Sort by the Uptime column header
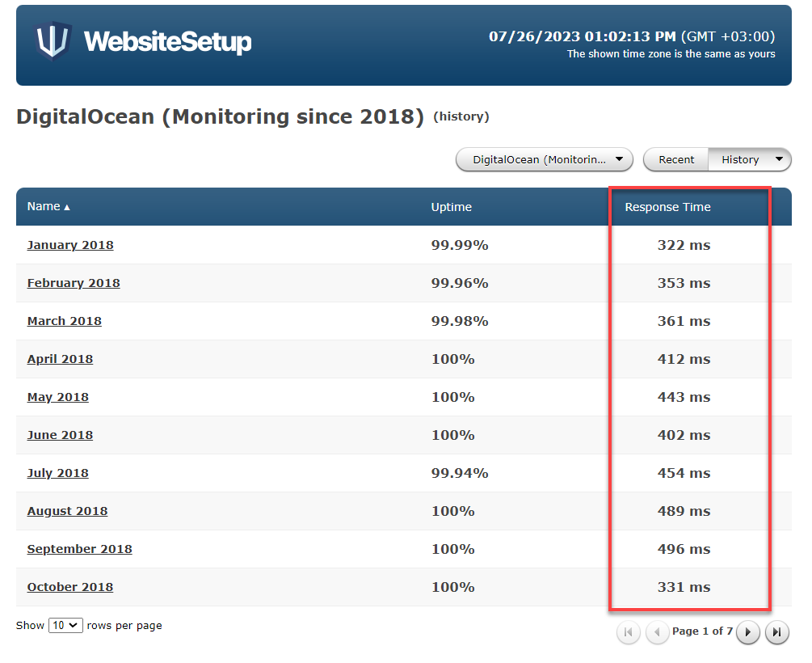Image resolution: width=812 pixels, height=663 pixels. [x=451, y=207]
